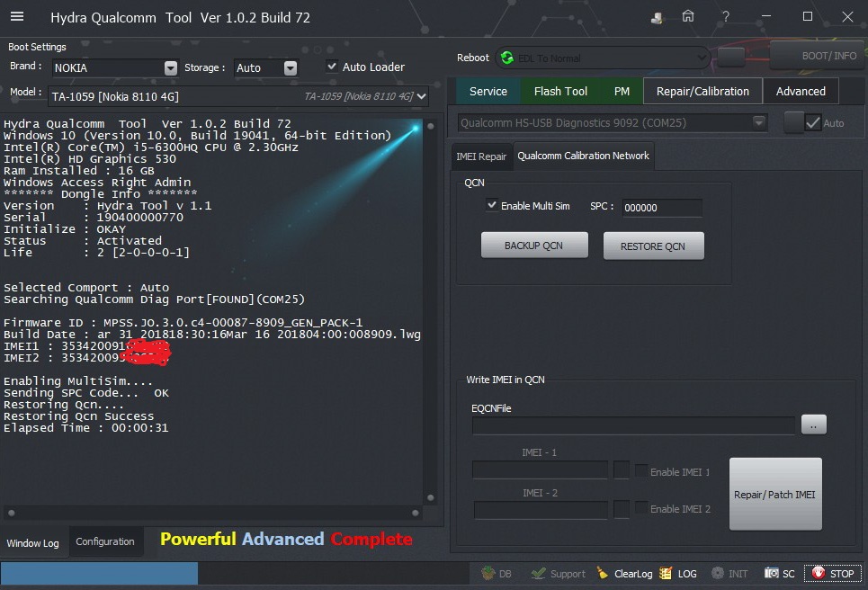Click 'Restoring Qcn Success' log line
Image resolution: width=868 pixels, height=590 pixels.
click(78, 416)
